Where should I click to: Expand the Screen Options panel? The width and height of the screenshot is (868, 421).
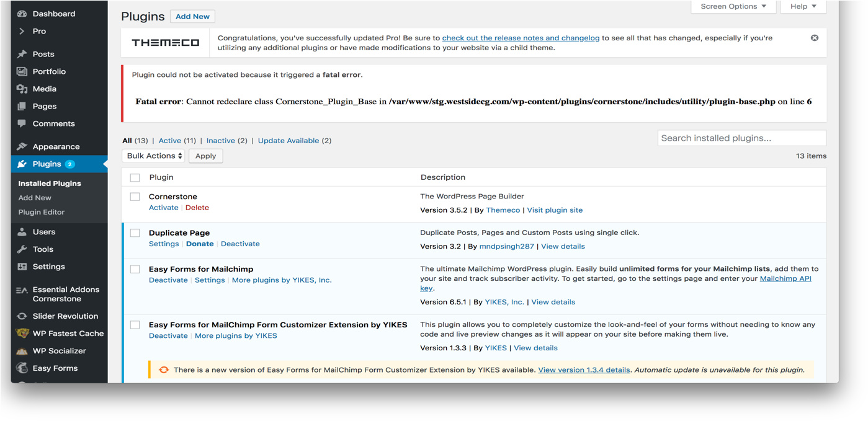(x=733, y=6)
